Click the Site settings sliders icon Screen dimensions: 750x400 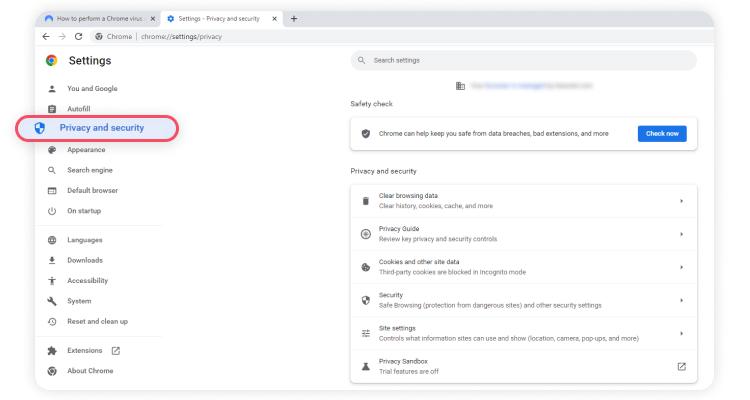366,333
